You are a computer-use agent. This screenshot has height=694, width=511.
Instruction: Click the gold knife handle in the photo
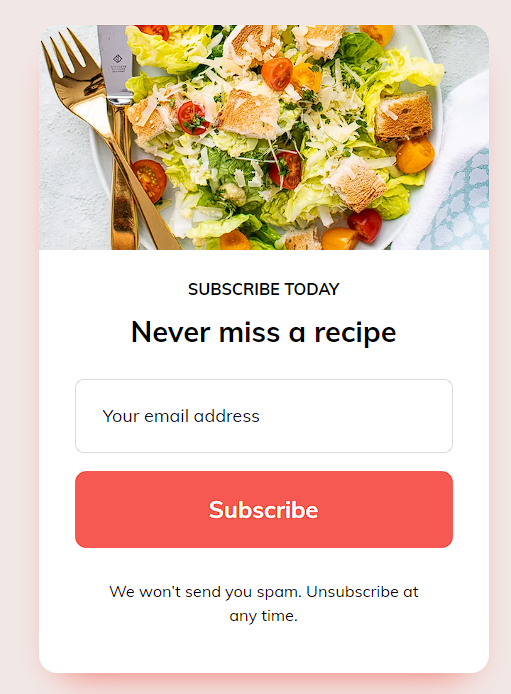click(123, 177)
